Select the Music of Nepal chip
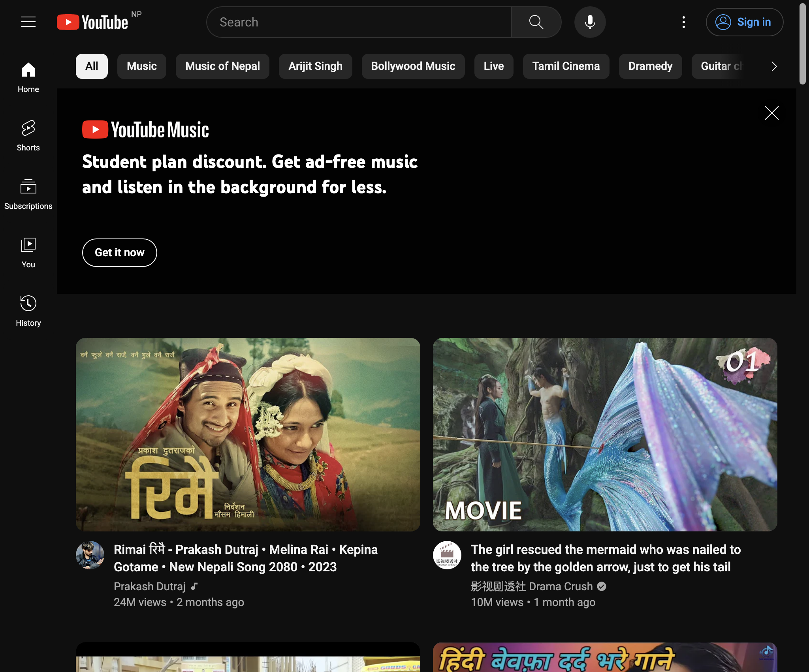 pyautogui.click(x=222, y=66)
